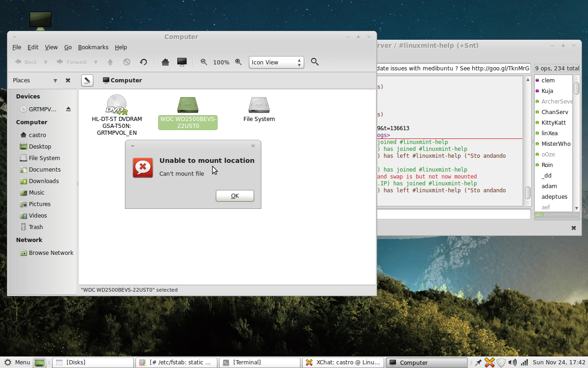Click Browse Network in the sidebar

pyautogui.click(x=46, y=253)
